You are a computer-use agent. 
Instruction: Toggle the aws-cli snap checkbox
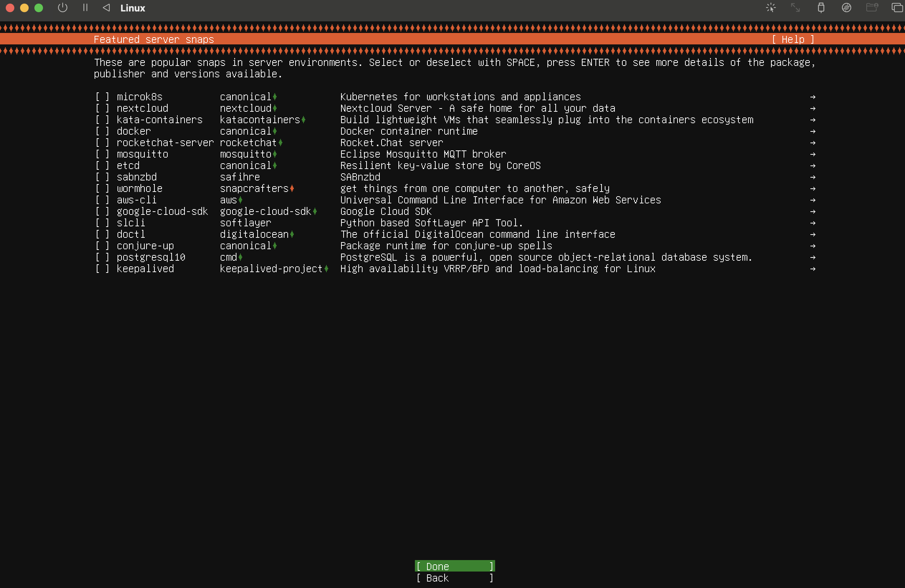click(102, 200)
